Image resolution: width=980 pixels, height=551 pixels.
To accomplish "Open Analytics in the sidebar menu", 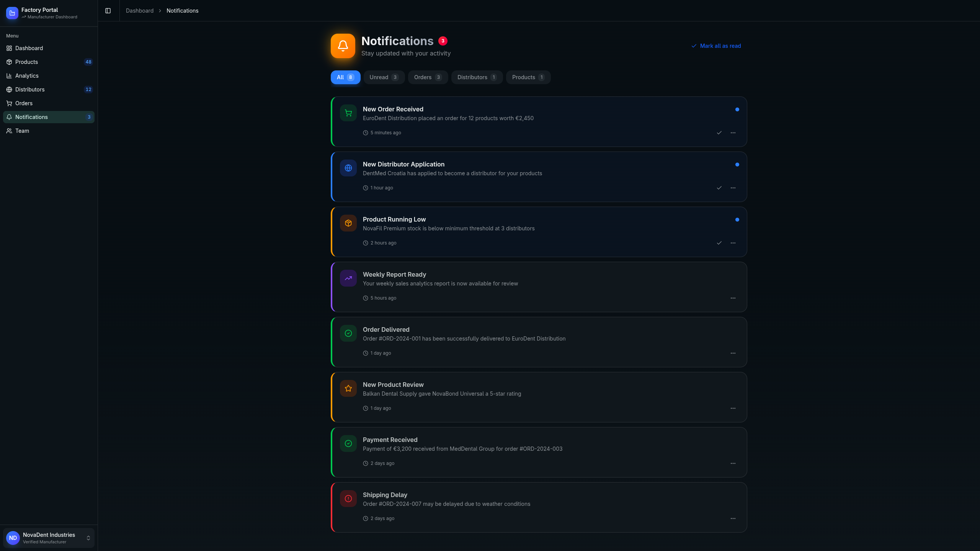I will pyautogui.click(x=27, y=76).
